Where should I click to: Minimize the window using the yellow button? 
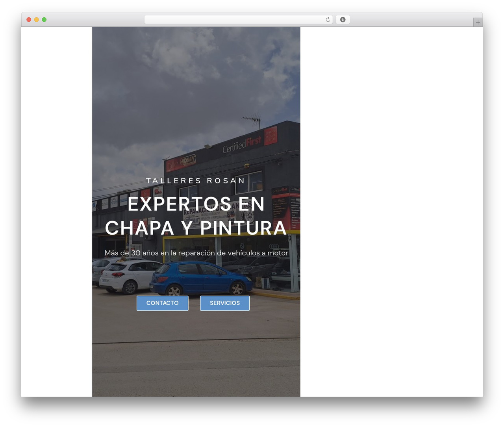37,20
